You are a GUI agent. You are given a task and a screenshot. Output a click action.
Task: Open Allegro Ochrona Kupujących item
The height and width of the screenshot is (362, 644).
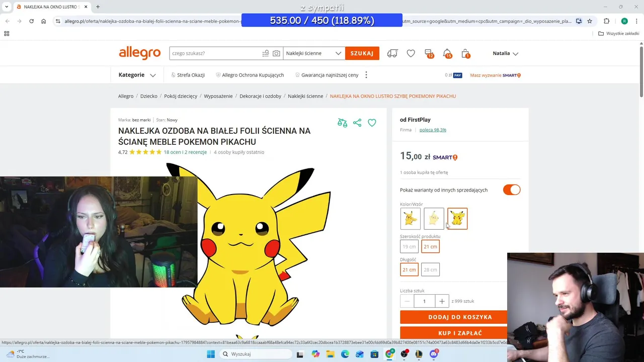coord(250,75)
